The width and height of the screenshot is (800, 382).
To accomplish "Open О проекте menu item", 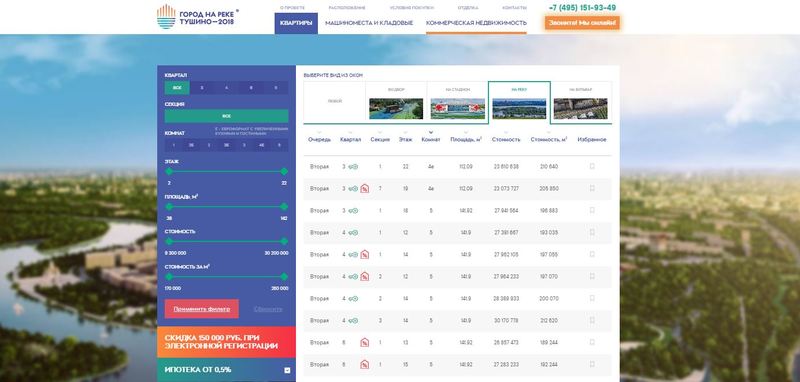I will 292,8.
